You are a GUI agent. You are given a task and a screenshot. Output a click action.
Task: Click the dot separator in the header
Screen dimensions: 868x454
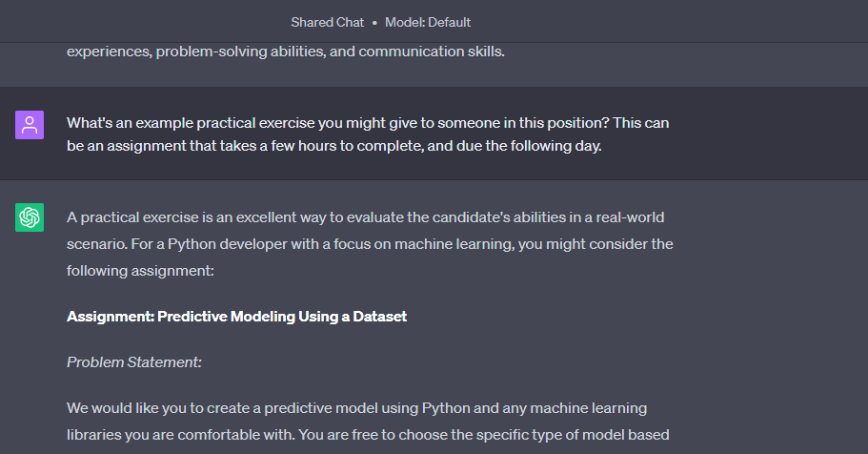374,23
